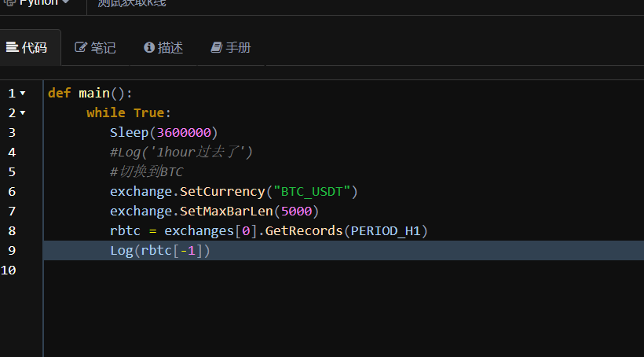The height and width of the screenshot is (357, 644).
Task: Click line number 10 in the gutter
Action: (8, 271)
